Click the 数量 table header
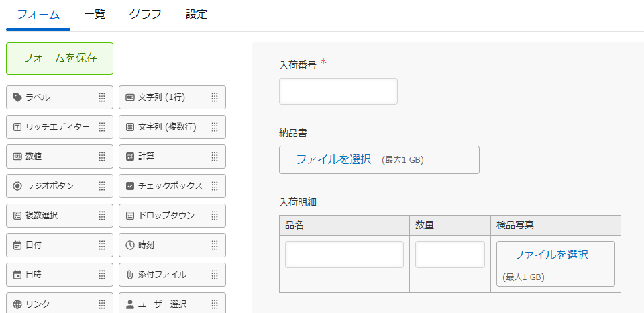This screenshot has height=313, width=644. point(449,226)
